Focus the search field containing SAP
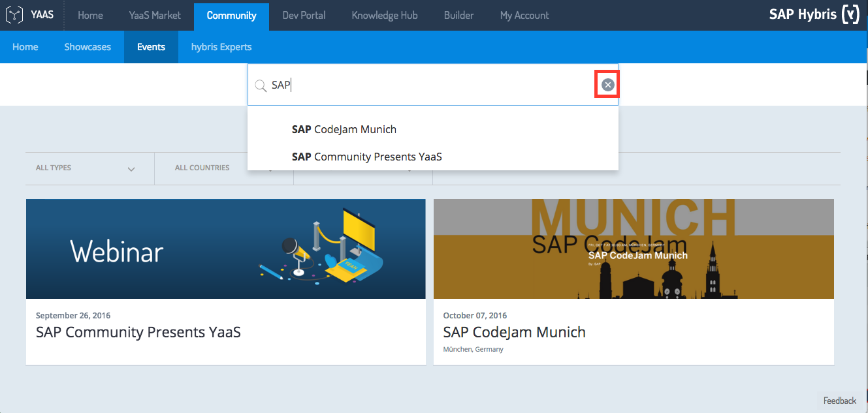868x413 pixels. coord(432,85)
